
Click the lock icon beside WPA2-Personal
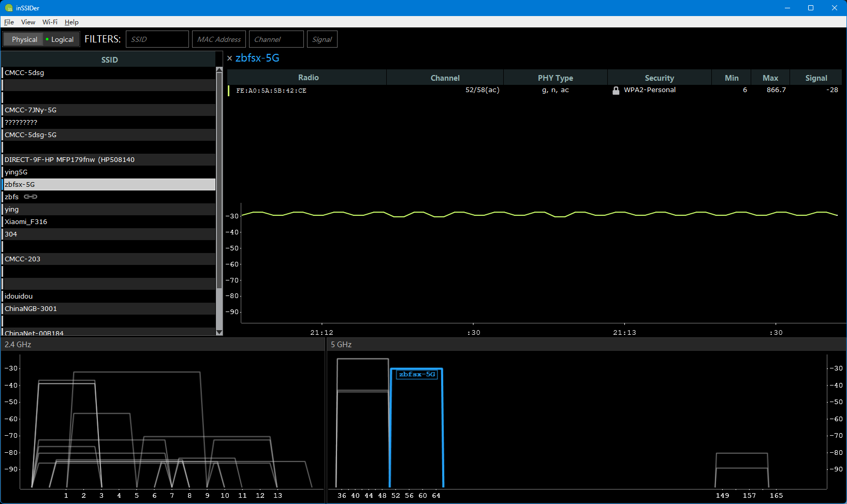616,91
